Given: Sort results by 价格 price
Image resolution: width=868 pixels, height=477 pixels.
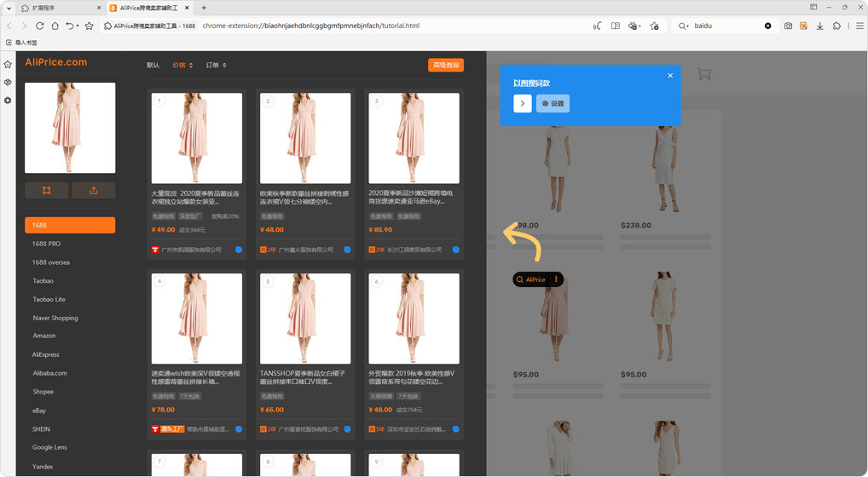Looking at the screenshot, I should (x=182, y=66).
